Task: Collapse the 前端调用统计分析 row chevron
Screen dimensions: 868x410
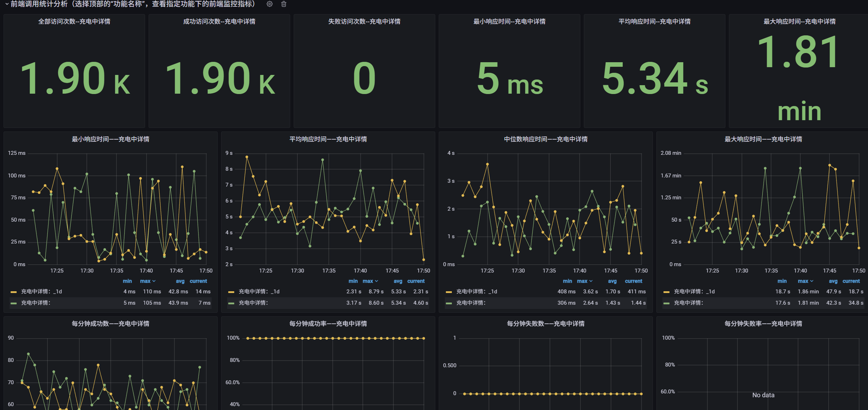Action: (x=7, y=4)
